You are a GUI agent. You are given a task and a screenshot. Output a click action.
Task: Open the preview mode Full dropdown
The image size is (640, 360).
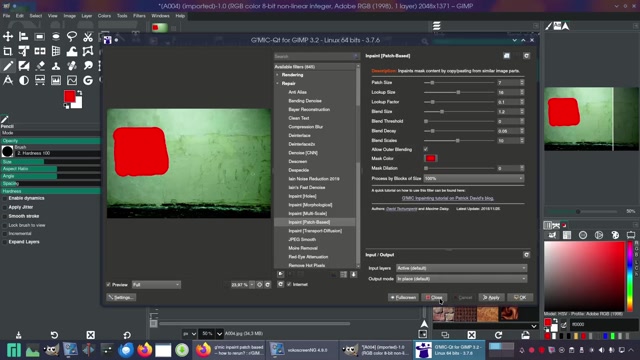pos(156,284)
